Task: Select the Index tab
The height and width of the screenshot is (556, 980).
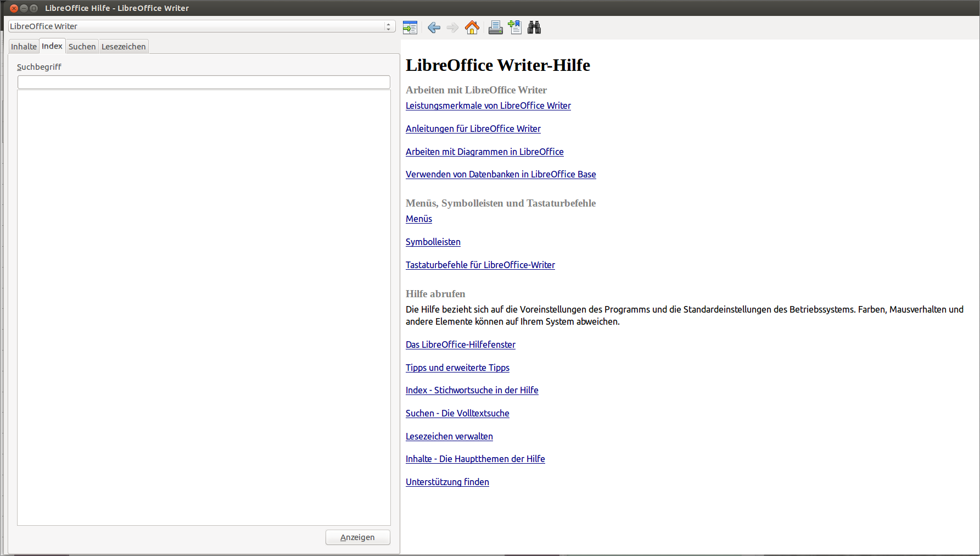Action: pyautogui.click(x=52, y=46)
